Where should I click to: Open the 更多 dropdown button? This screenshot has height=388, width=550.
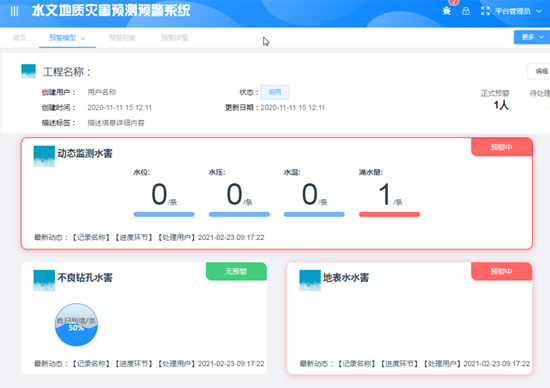click(x=532, y=37)
